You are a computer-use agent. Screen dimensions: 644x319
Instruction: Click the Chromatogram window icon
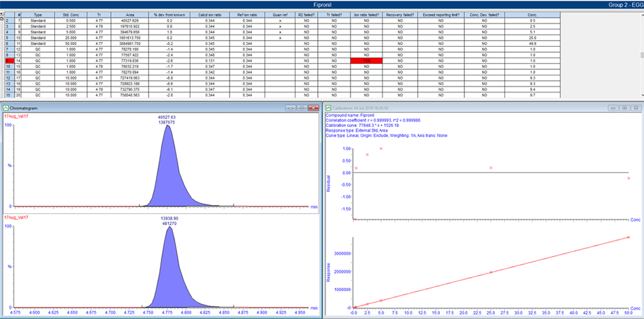coord(7,108)
